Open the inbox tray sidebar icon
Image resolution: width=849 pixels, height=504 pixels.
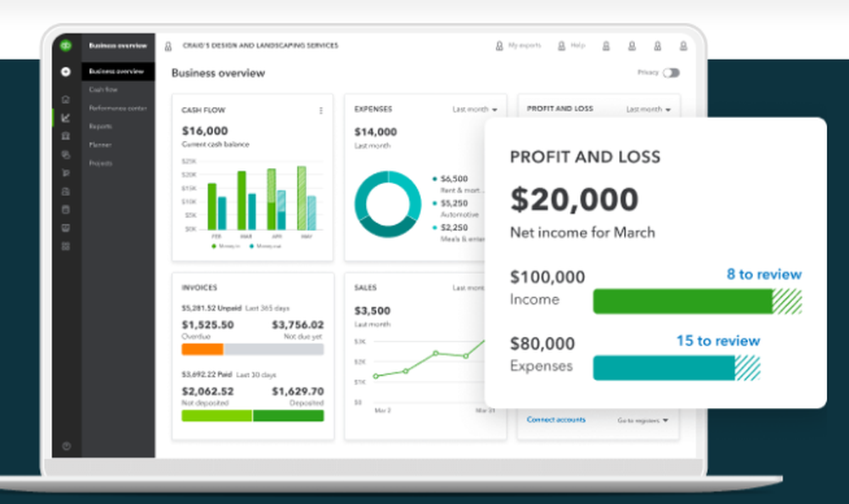(65, 228)
